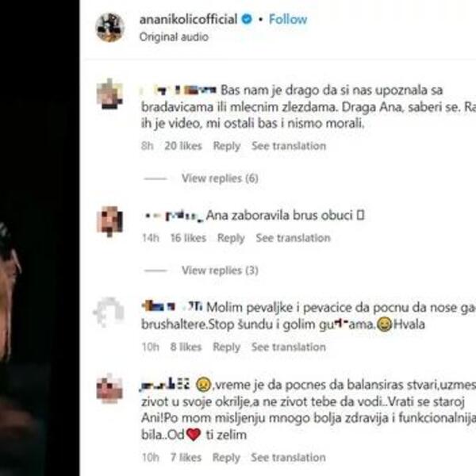
Task: Click the blue verified badge
Action: (x=247, y=19)
